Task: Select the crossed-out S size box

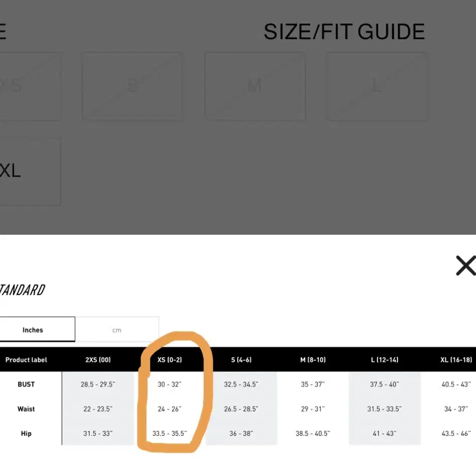Action: coord(132,86)
